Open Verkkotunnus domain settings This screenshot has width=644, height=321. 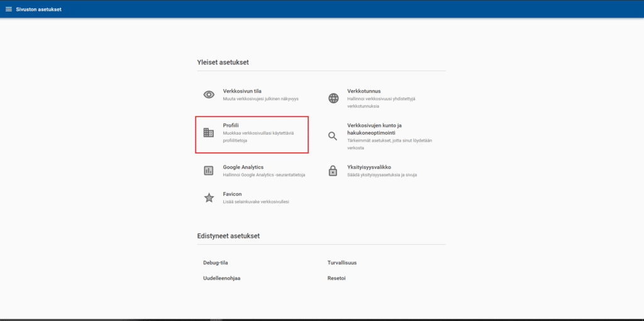click(364, 91)
